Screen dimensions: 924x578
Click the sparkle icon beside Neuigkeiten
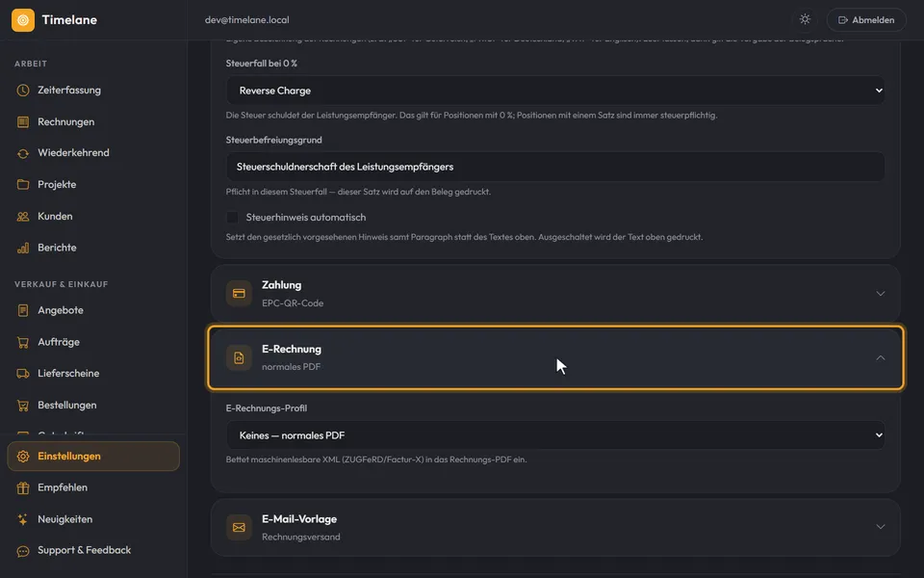tap(23, 519)
